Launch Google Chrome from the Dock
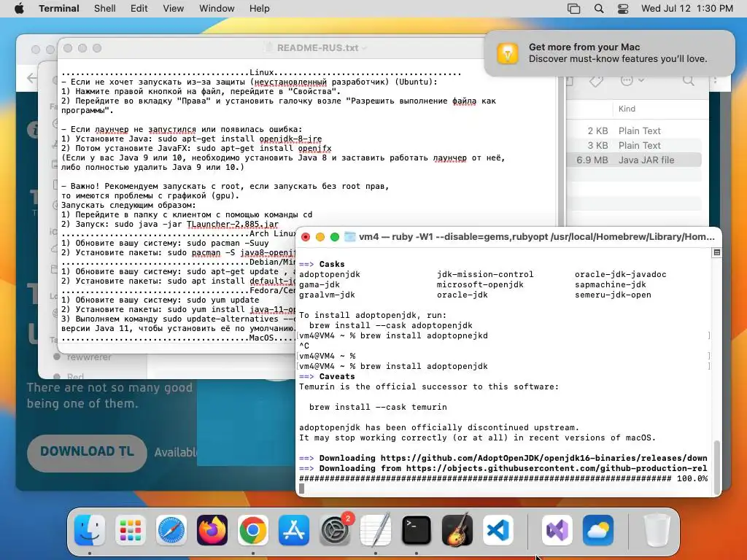 253,530
